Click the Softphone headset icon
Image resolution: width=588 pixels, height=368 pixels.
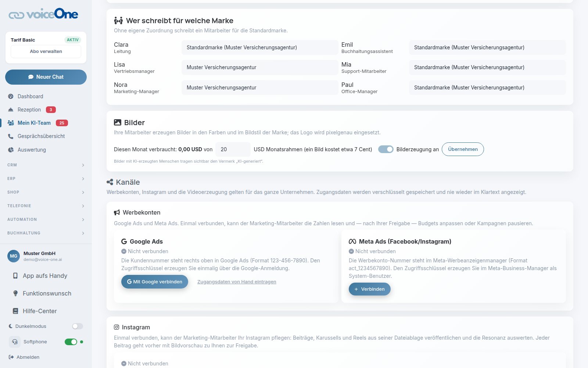coord(15,342)
